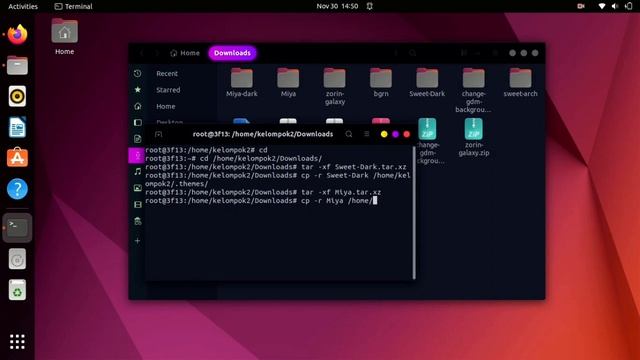Select the sweet-arch folder
The image size is (640, 360).
(x=520, y=82)
